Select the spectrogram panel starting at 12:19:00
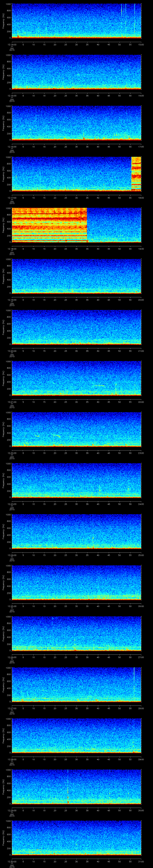Viewport: 153px width, 868px height. click(x=76, y=276)
